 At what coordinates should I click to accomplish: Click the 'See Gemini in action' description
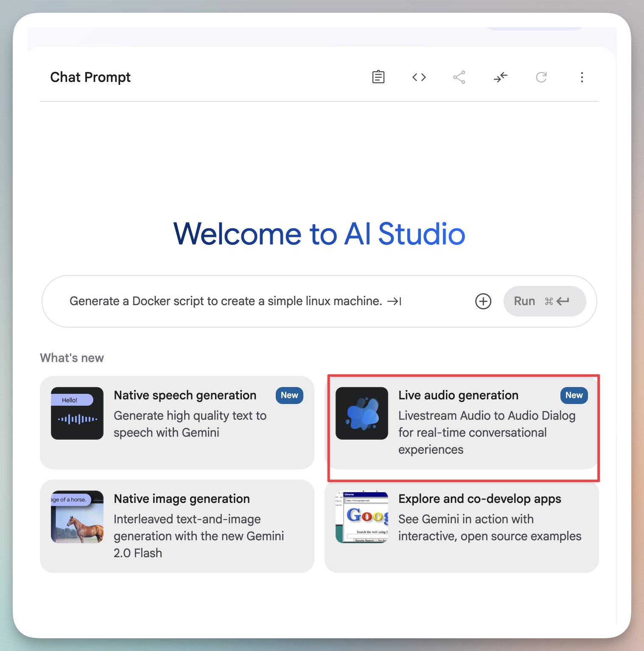pos(490,528)
